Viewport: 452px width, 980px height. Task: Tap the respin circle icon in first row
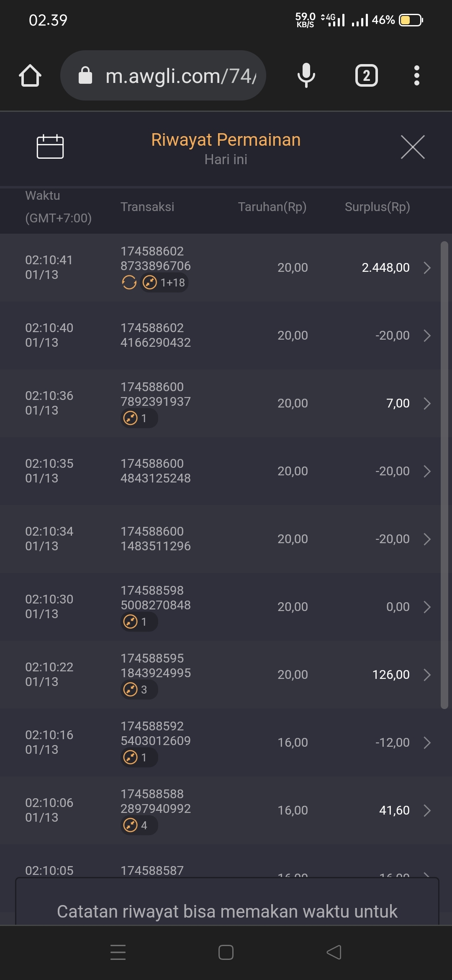pos(129,283)
